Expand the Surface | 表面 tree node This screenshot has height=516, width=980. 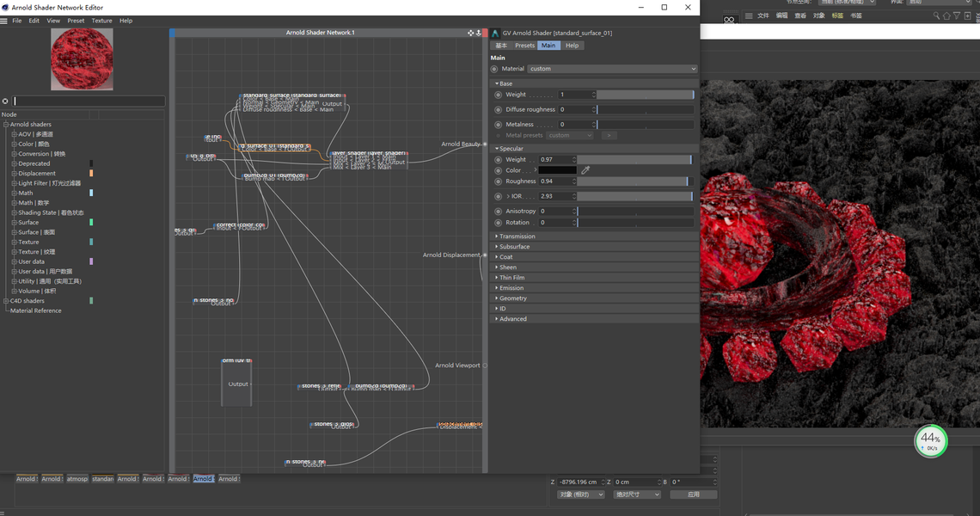(14, 232)
